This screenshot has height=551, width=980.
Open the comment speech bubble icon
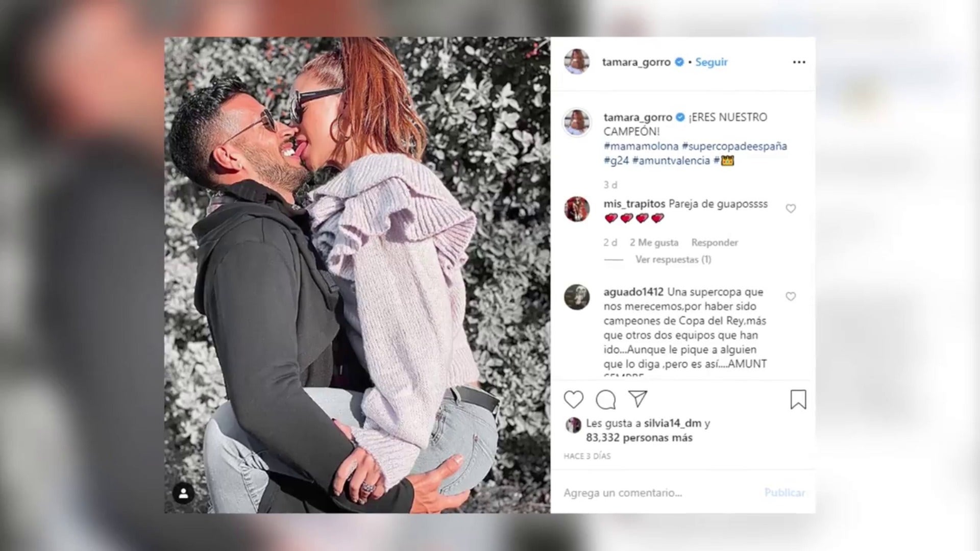pos(606,399)
